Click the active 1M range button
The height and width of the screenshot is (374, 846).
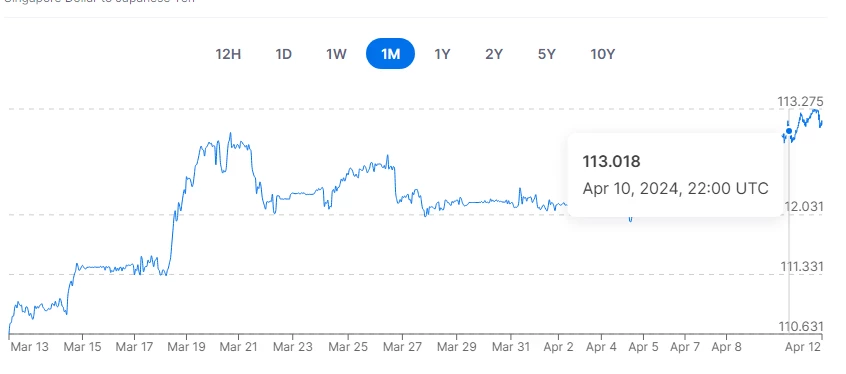390,54
